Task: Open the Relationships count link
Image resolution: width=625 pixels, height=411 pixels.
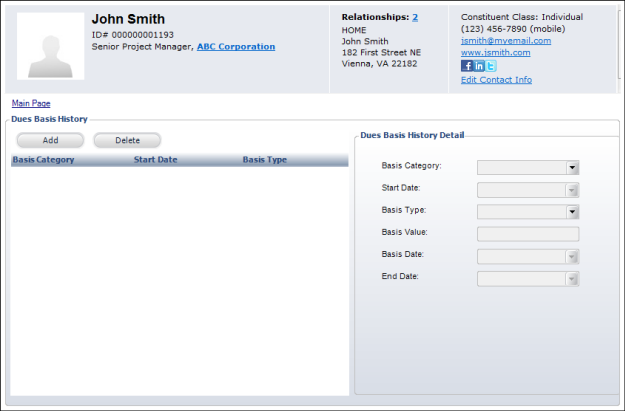Action: point(415,18)
